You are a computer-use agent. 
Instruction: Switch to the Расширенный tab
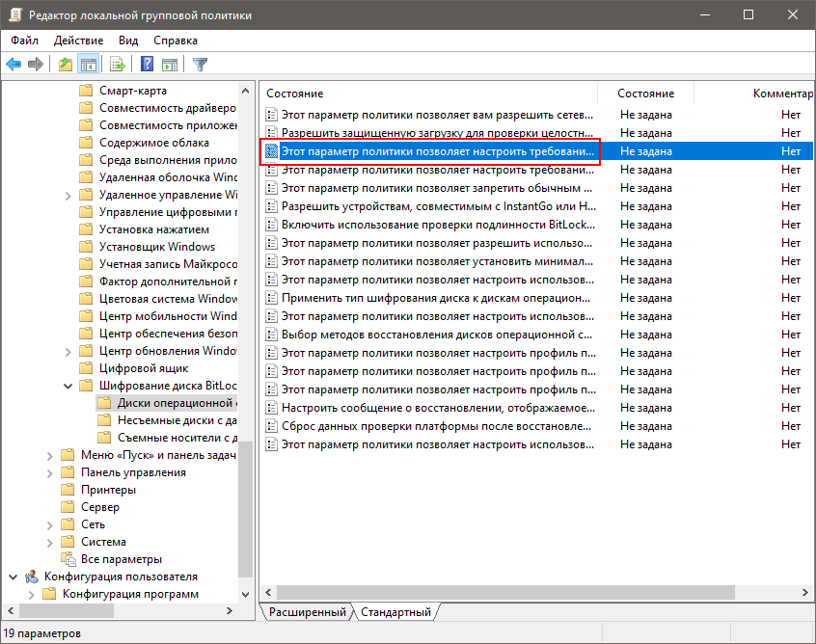(x=307, y=612)
